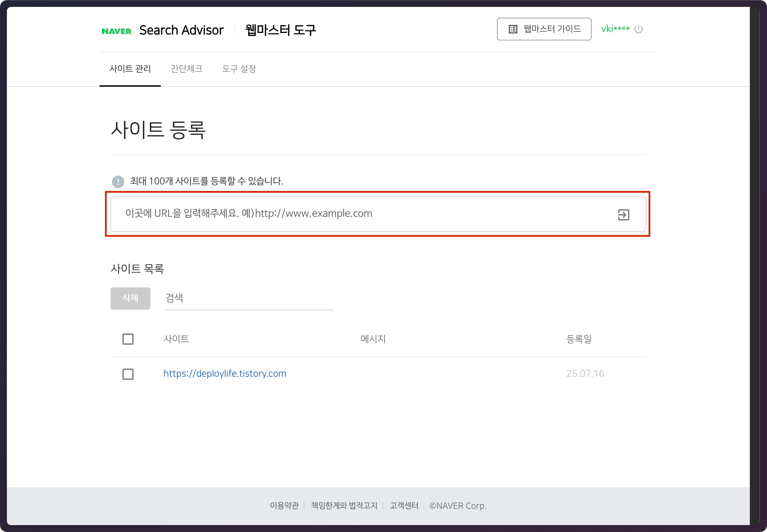767x532 pixels.
Task: Open the 고객센터 customer center page
Action: 403,506
